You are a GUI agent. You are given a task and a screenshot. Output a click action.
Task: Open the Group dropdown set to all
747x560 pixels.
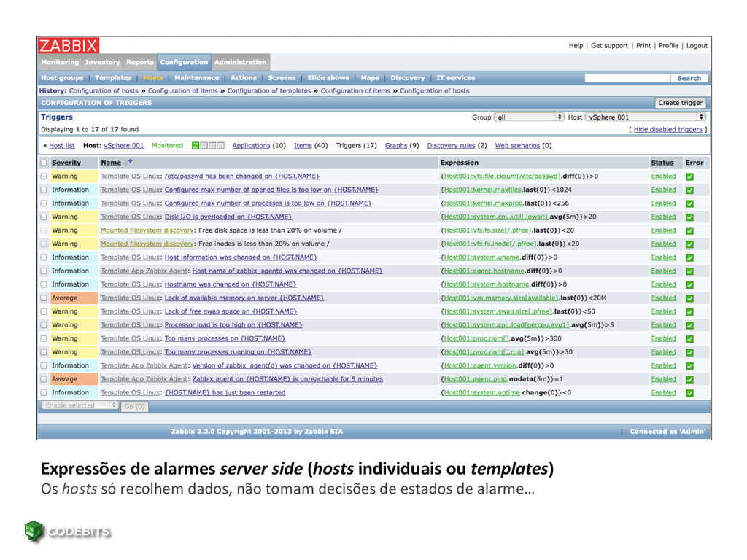coord(529,117)
